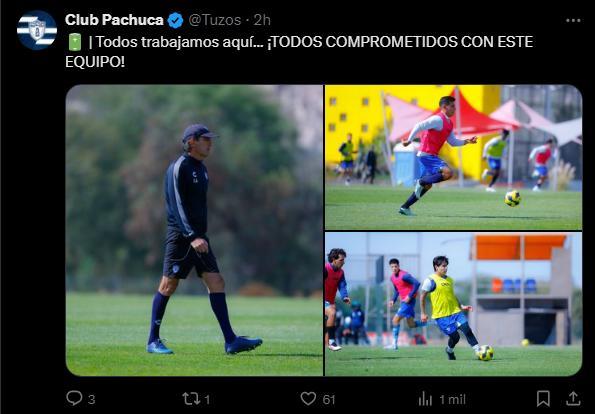595x414 pixels.
Task: Like the tweet with the heart icon
Action: pos(308,398)
